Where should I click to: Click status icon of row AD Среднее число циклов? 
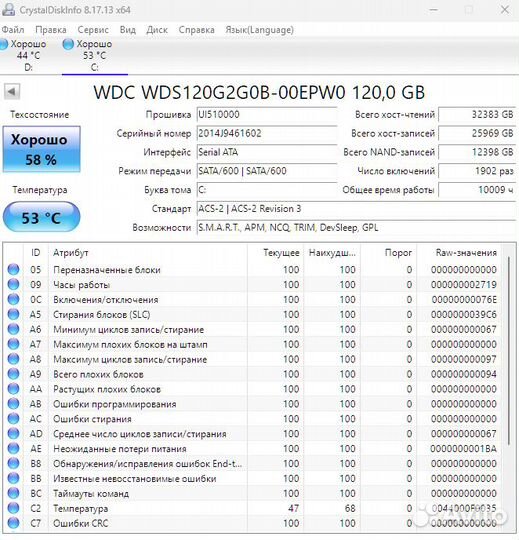tap(13, 434)
